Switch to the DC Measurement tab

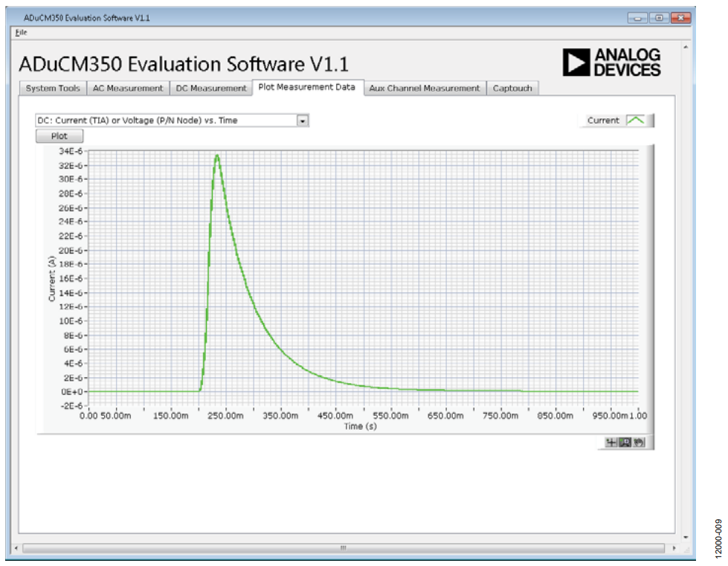(x=210, y=89)
